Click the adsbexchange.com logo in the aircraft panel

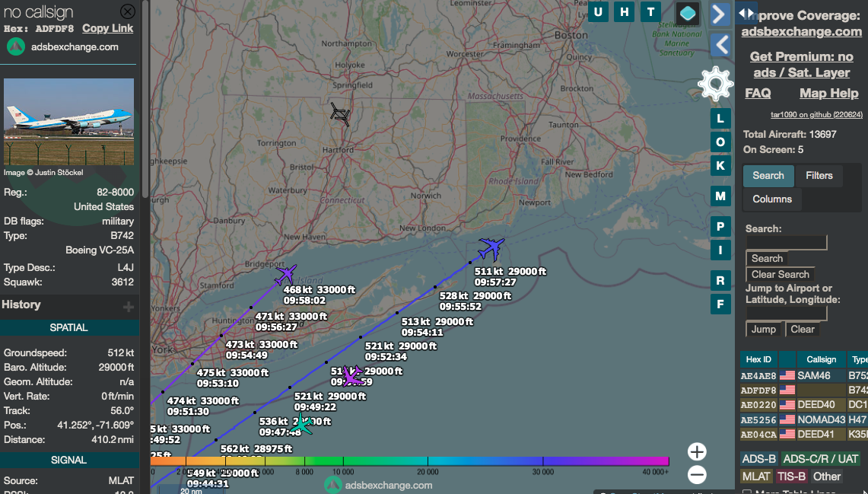tap(16, 47)
